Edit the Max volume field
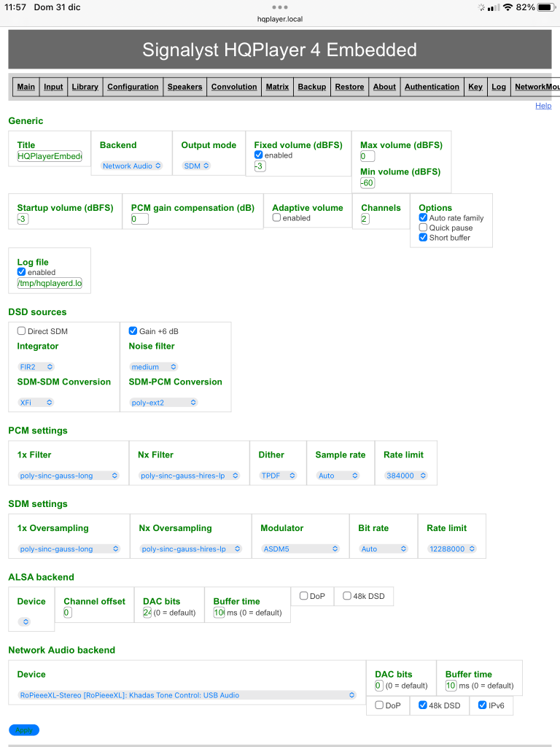This screenshot has width=560, height=747. click(367, 156)
